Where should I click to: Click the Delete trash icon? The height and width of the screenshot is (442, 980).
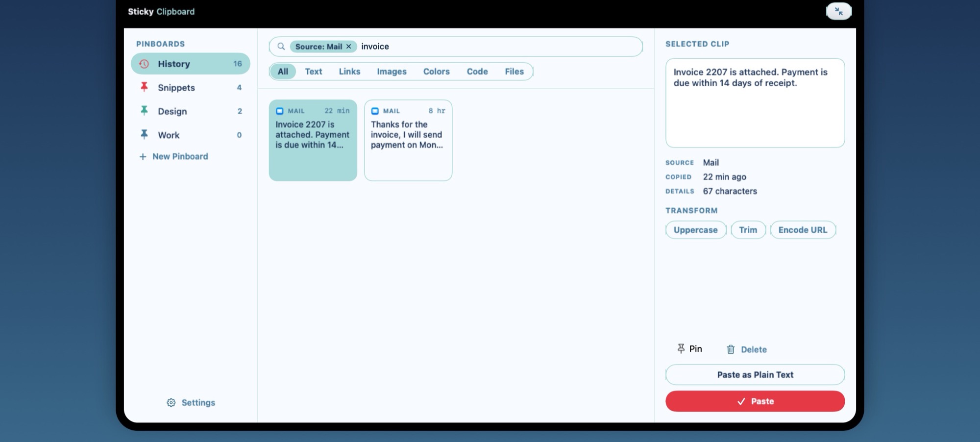731,349
